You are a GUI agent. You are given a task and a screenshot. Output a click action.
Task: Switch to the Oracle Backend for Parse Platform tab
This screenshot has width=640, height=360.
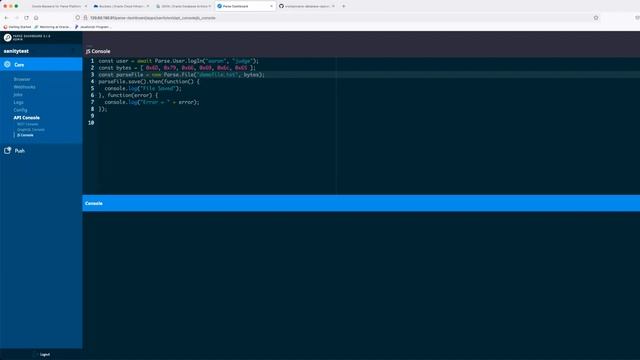[x=56, y=6]
